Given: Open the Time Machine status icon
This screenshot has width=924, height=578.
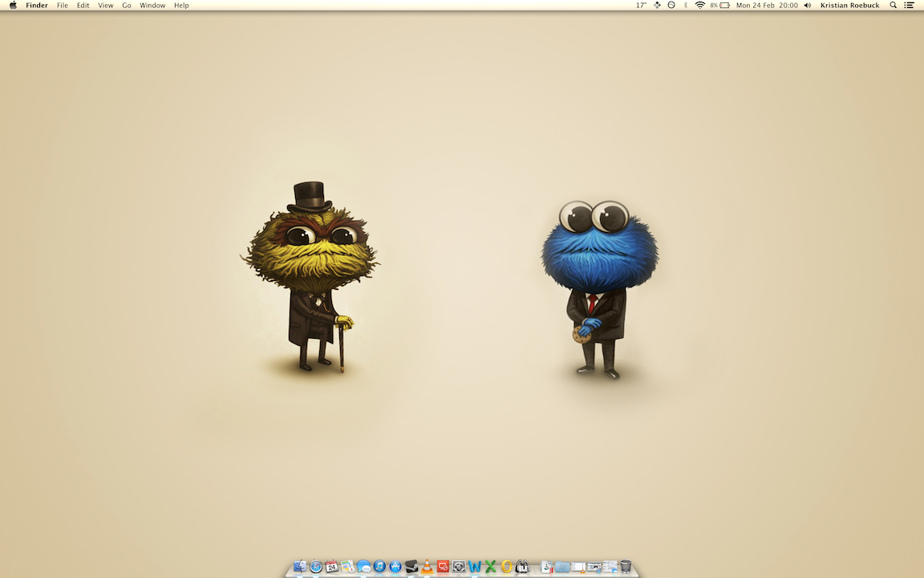Looking at the screenshot, I should click(671, 6).
